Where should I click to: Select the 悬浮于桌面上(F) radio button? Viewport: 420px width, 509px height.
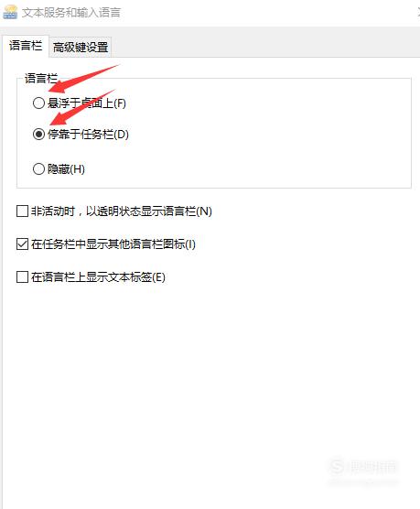38,103
